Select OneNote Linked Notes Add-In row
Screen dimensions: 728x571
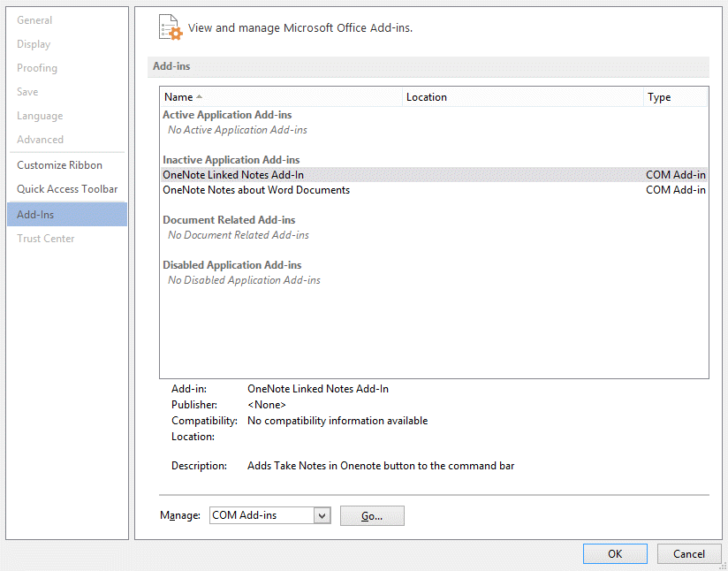point(434,175)
